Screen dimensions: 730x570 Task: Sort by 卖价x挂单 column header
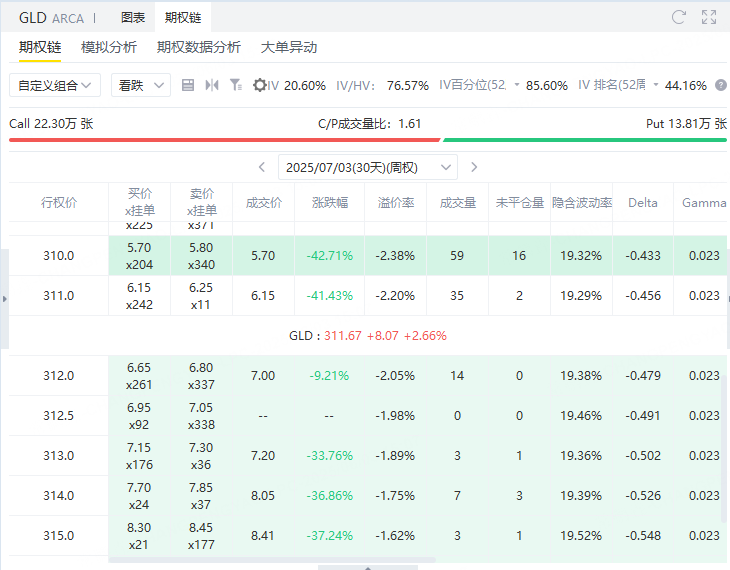[x=202, y=203]
